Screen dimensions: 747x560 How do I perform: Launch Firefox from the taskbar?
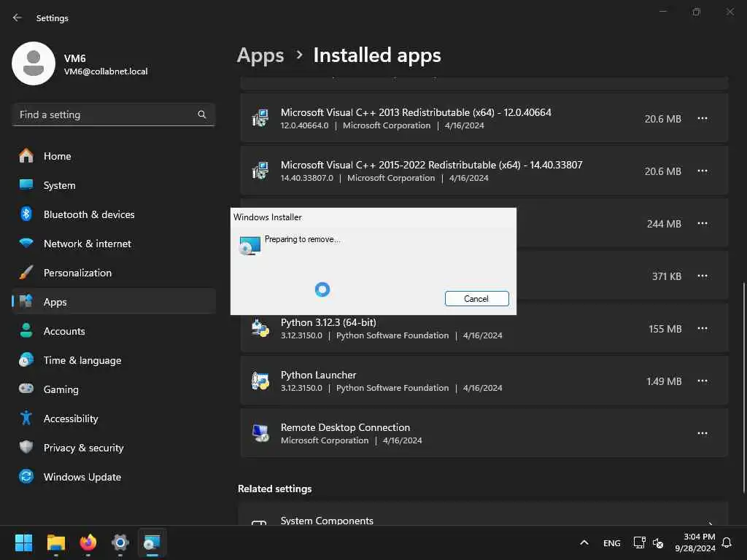88,542
